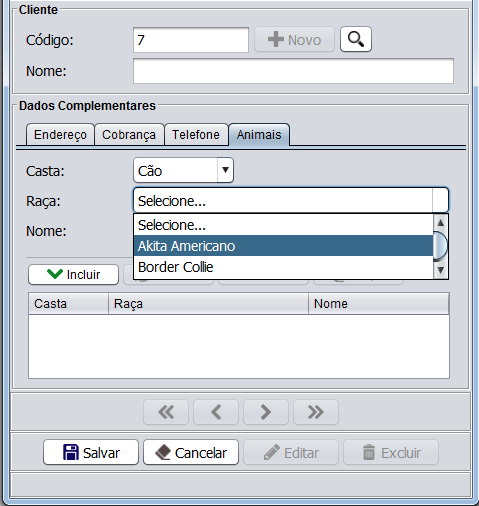Viewport: 479px width, 506px height.
Task: Click the breed list scrollbar down arrow
Action: tap(441, 270)
